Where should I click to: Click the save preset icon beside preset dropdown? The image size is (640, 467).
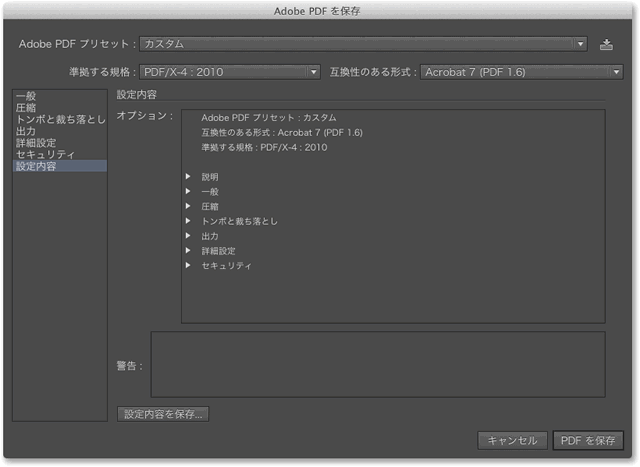(606, 44)
